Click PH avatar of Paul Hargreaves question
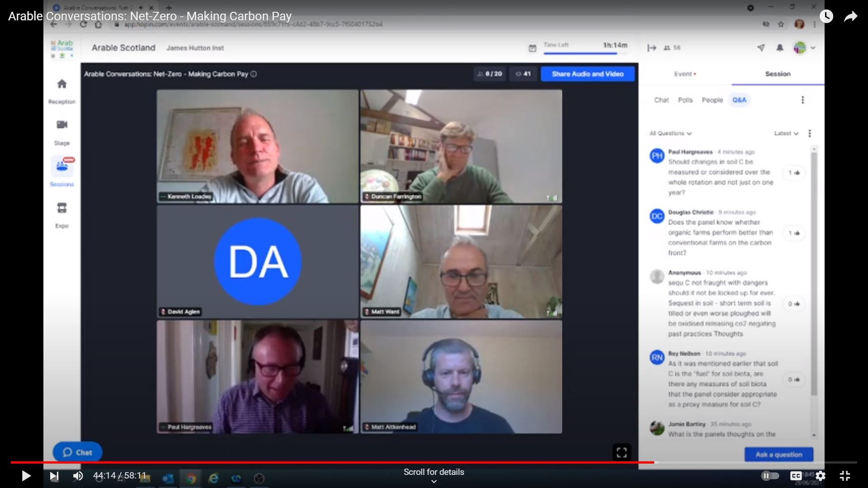 coord(657,156)
